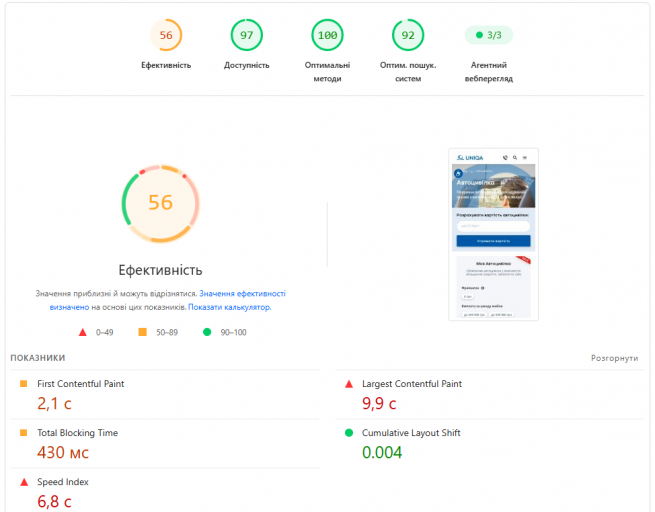Image resolution: width=655 pixels, height=512 pixels.
Task: Click the 430 мс value
Action: point(63,452)
